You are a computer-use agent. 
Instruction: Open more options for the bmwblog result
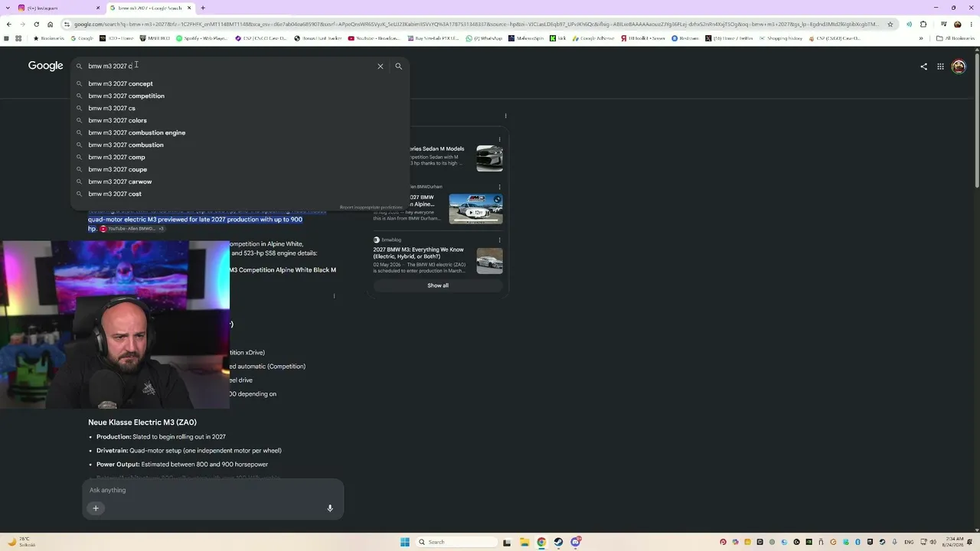pyautogui.click(x=499, y=240)
